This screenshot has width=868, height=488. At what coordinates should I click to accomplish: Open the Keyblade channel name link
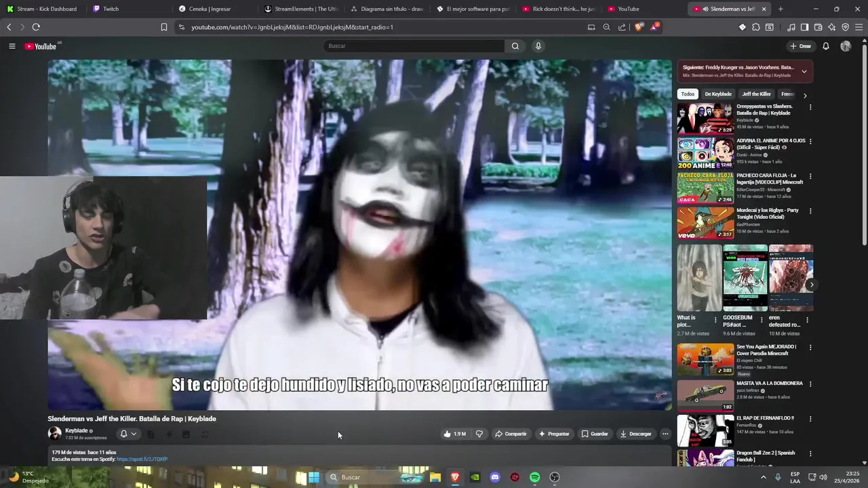76,430
